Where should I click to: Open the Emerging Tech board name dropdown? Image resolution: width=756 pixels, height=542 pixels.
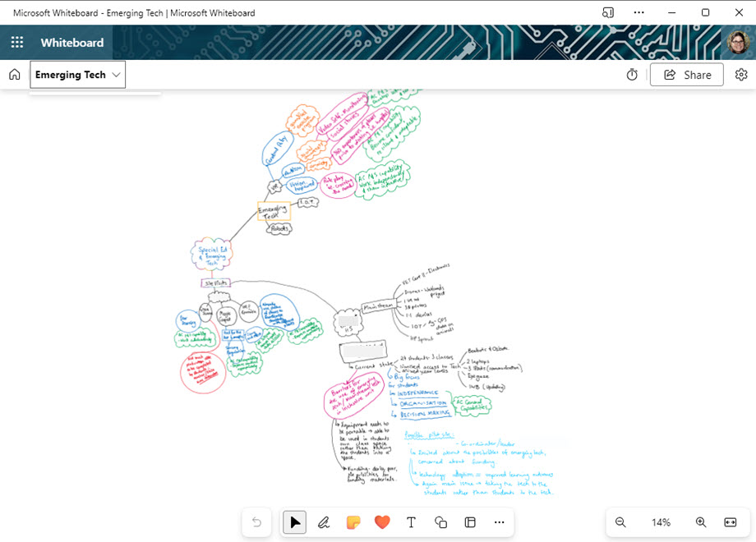coord(77,75)
